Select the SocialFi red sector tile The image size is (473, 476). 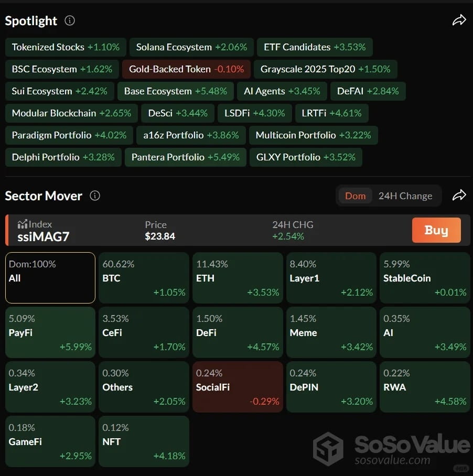[x=238, y=387]
